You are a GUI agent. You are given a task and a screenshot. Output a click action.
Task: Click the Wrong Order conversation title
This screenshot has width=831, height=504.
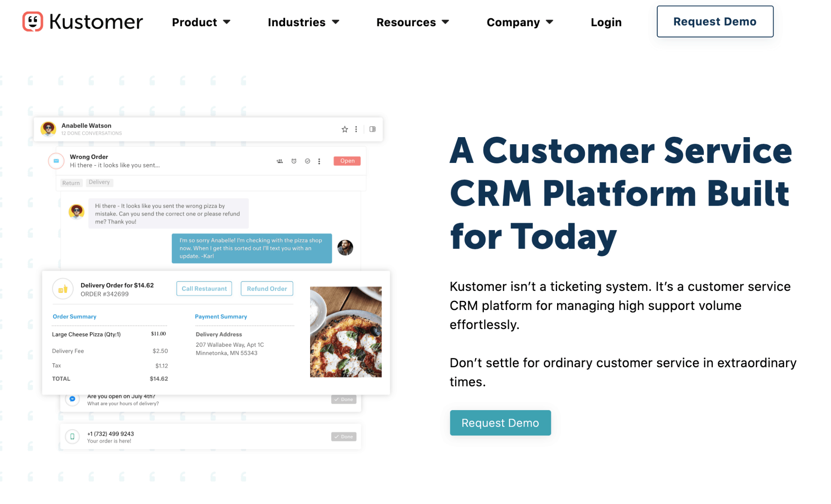89,157
